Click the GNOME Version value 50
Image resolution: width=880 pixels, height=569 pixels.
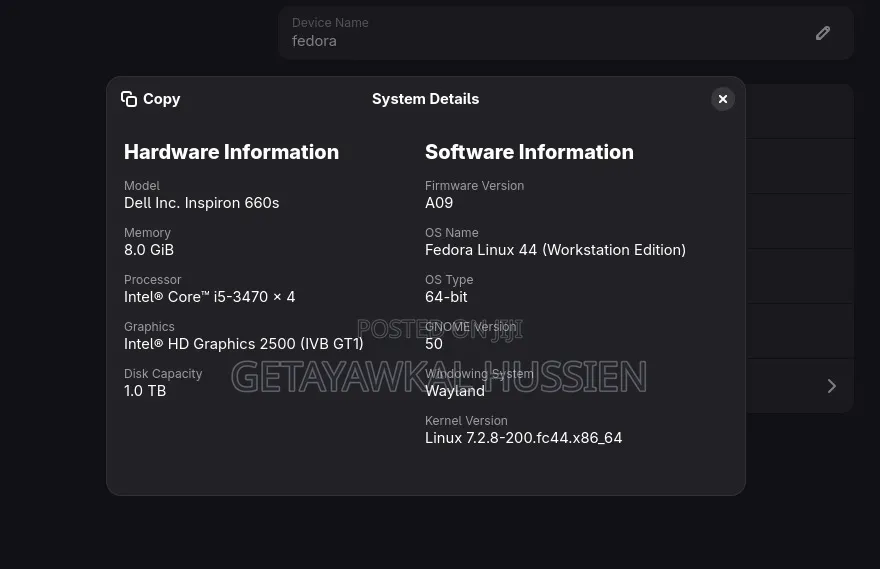[434, 343]
